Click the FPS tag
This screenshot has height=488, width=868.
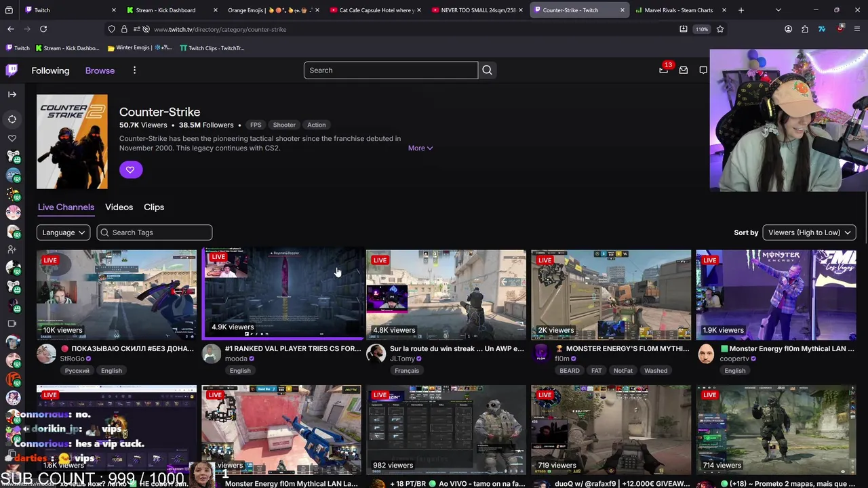pyautogui.click(x=256, y=125)
